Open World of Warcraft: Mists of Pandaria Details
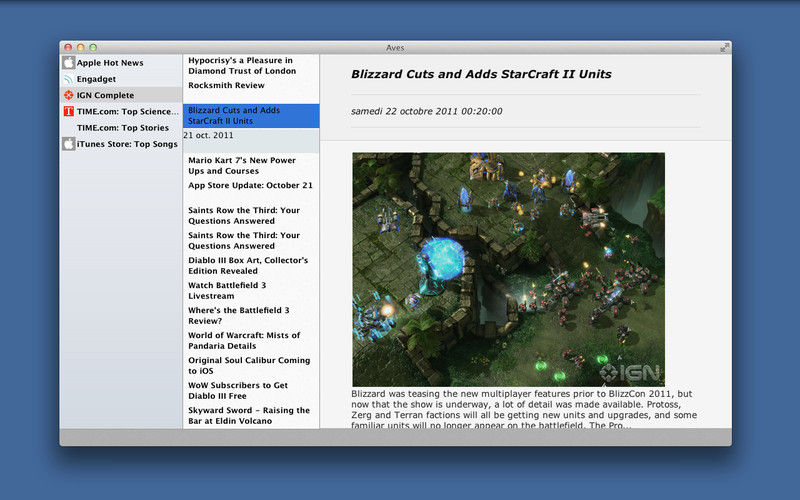 251,341
